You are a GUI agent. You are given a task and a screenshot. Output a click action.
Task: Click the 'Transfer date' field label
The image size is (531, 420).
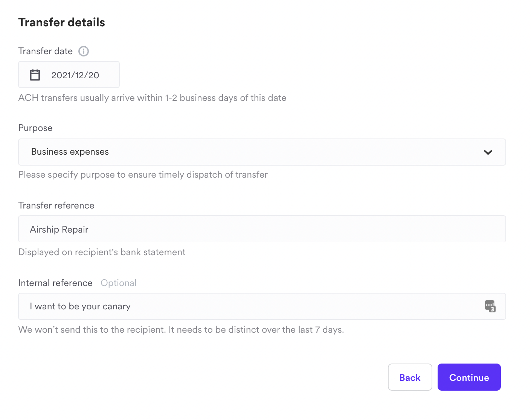(x=46, y=51)
